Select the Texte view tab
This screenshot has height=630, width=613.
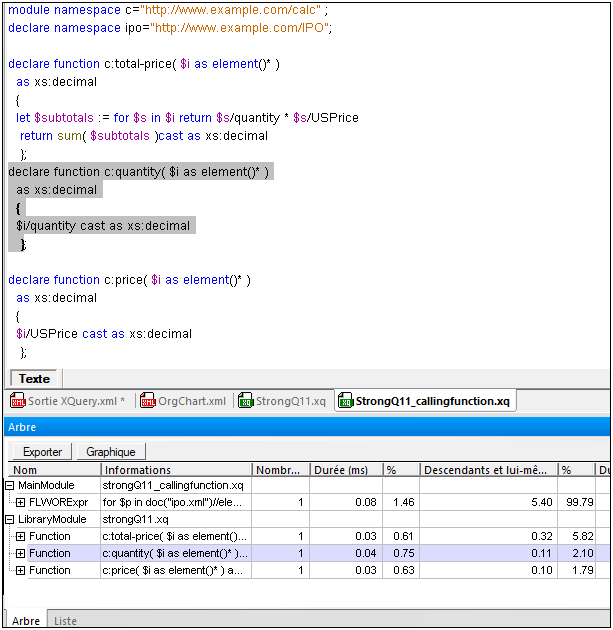pos(35,379)
